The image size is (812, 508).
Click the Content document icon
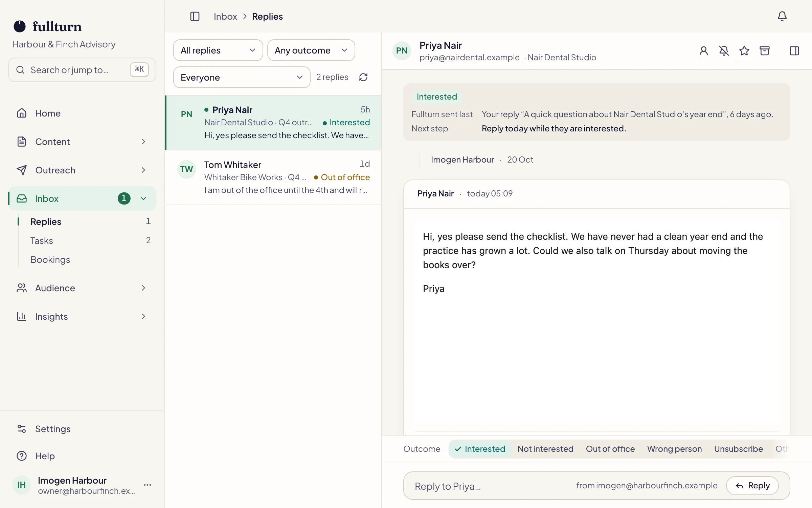click(x=22, y=142)
